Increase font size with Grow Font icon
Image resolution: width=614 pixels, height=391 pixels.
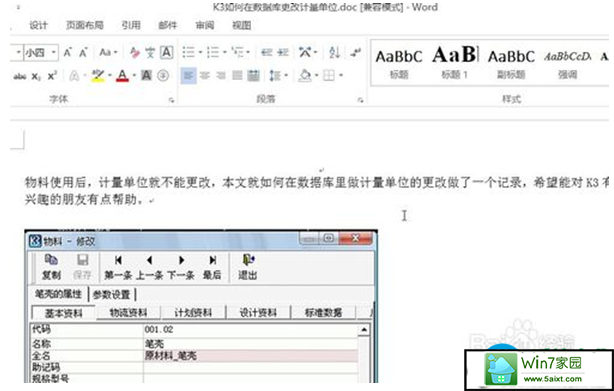(68, 52)
